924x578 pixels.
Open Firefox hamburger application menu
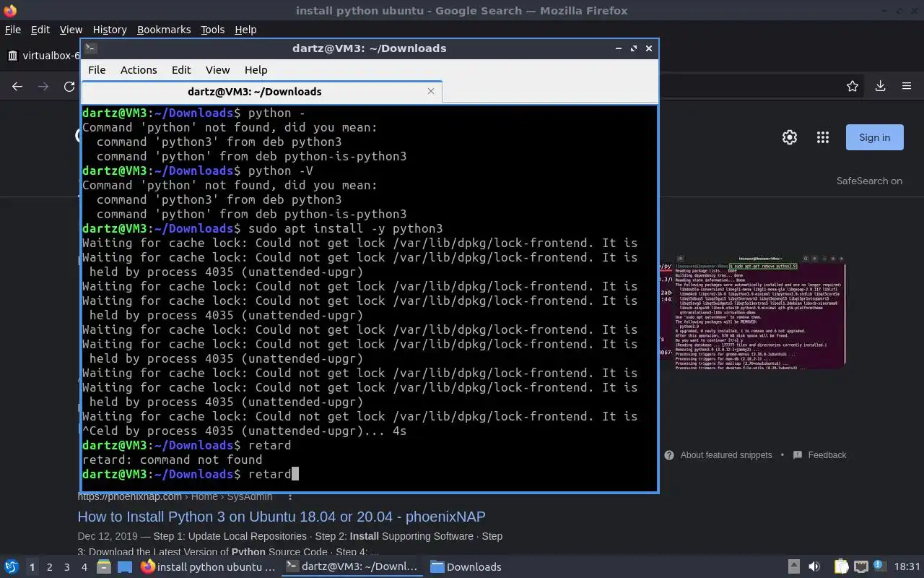tap(907, 87)
